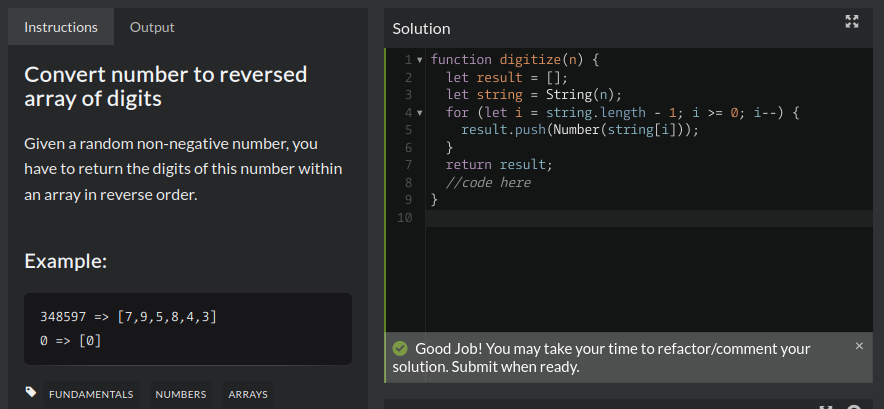Click the 'Example:' heading
Screen dimensions: 884x409
(65, 261)
